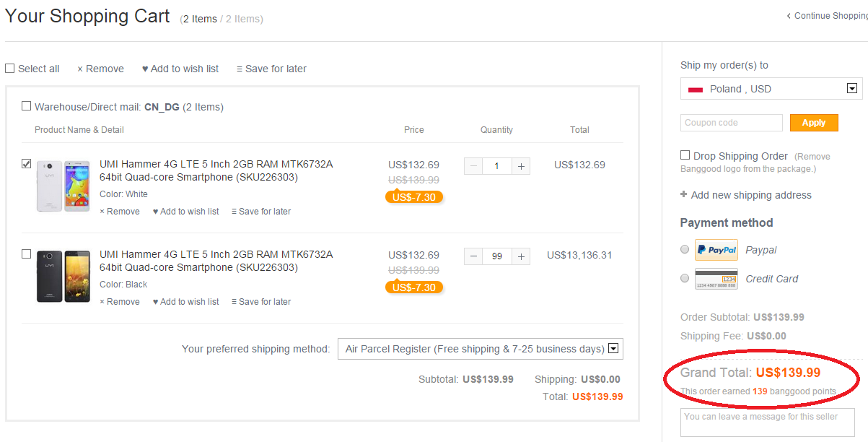868x442 pixels.
Task: Tick the Select all checkbox
Action: click(x=10, y=69)
